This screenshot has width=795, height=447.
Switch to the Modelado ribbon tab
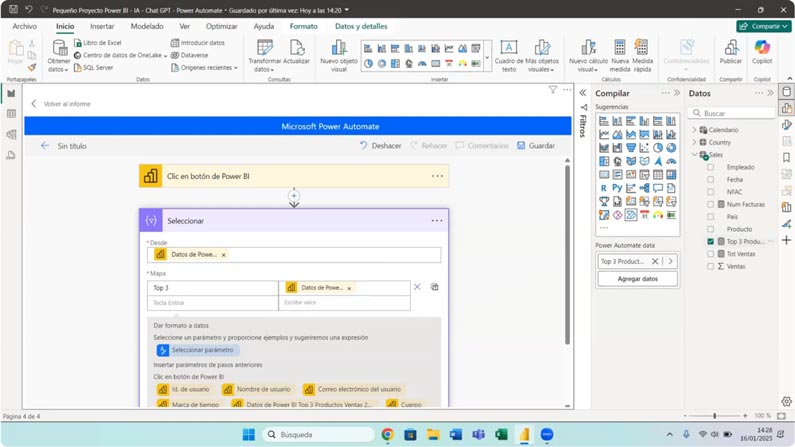pos(147,27)
